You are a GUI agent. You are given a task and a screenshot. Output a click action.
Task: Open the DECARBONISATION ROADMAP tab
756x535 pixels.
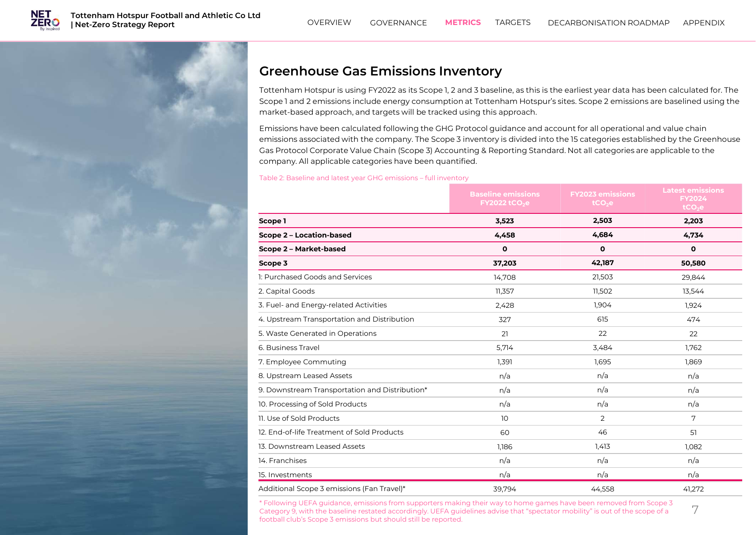click(609, 22)
